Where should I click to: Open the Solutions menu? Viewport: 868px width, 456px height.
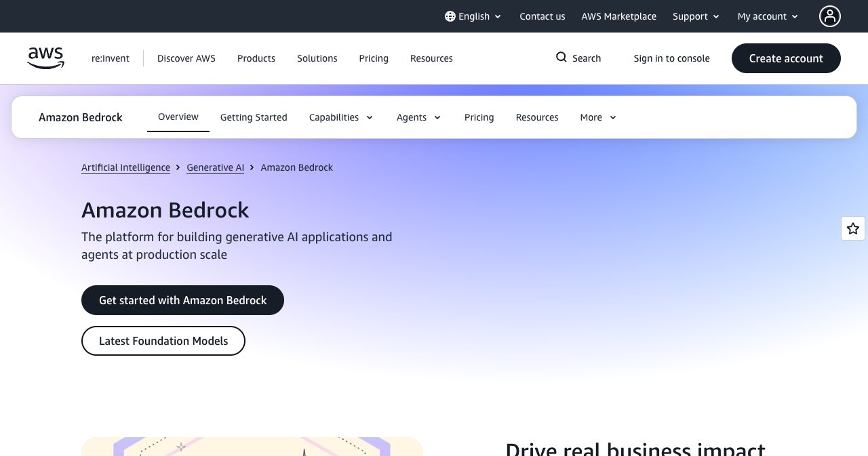click(317, 58)
